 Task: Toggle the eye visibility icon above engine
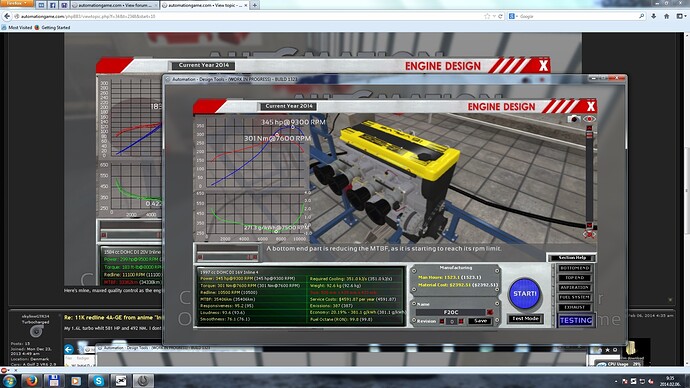589,119
